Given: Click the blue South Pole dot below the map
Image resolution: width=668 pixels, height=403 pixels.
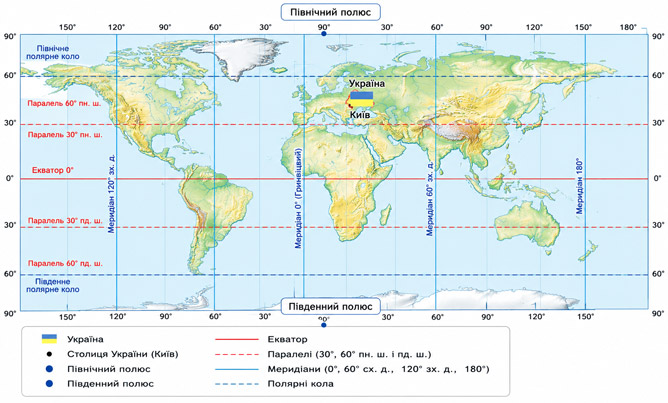Looking at the screenshot, I should (x=324, y=325).
